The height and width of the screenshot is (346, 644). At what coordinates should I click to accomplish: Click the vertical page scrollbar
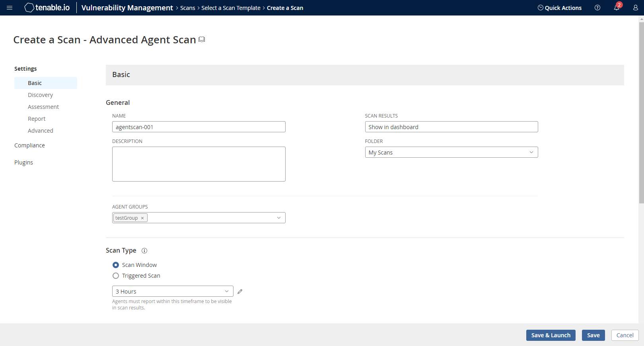pyautogui.click(x=641, y=112)
